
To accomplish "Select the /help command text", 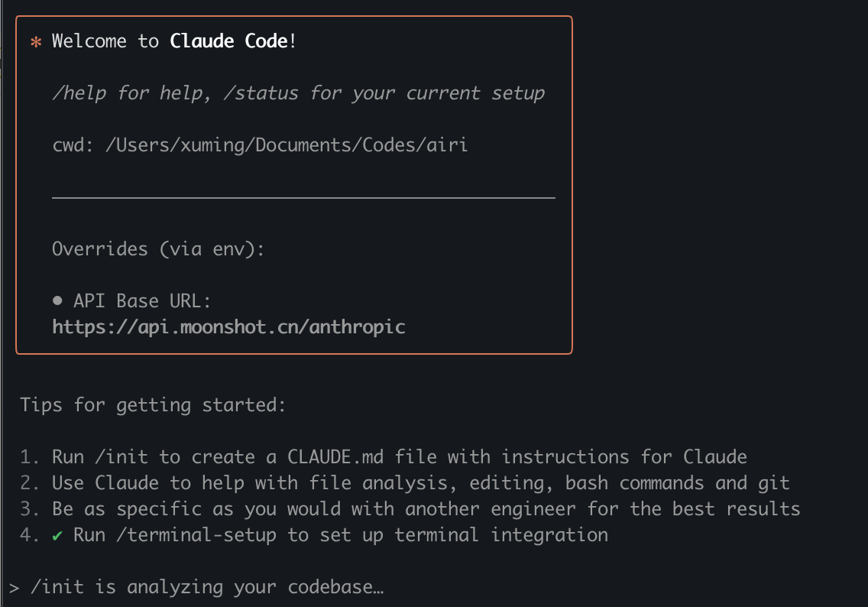I will [x=79, y=93].
